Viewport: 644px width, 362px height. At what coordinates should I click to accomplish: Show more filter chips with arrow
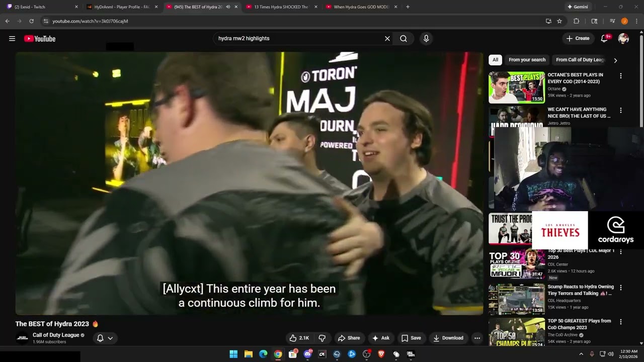pos(615,60)
